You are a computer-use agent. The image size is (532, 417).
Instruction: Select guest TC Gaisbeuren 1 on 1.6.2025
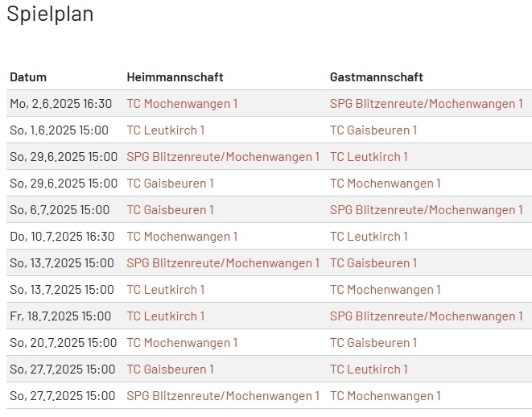click(373, 130)
